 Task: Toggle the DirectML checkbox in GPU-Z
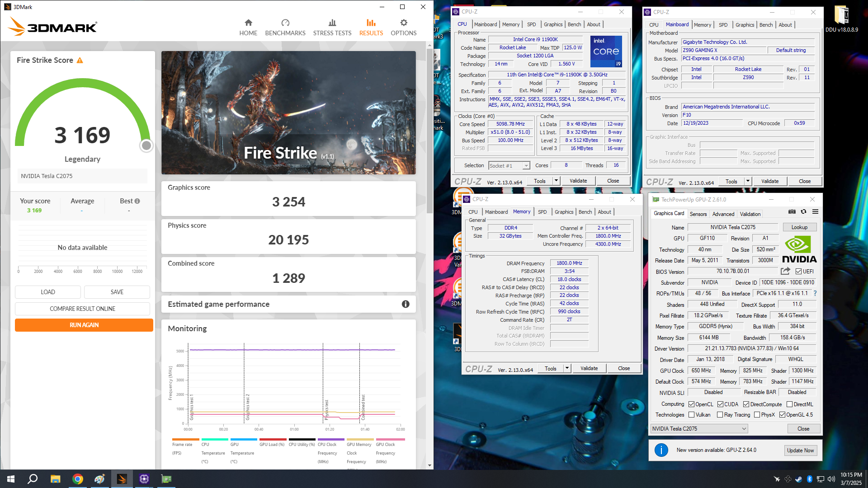point(790,404)
